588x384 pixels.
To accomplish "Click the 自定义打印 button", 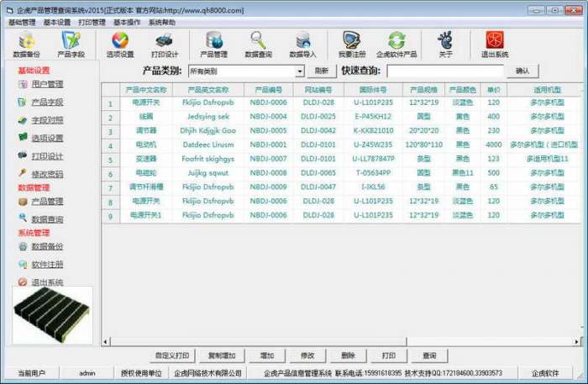I will 172,355.
